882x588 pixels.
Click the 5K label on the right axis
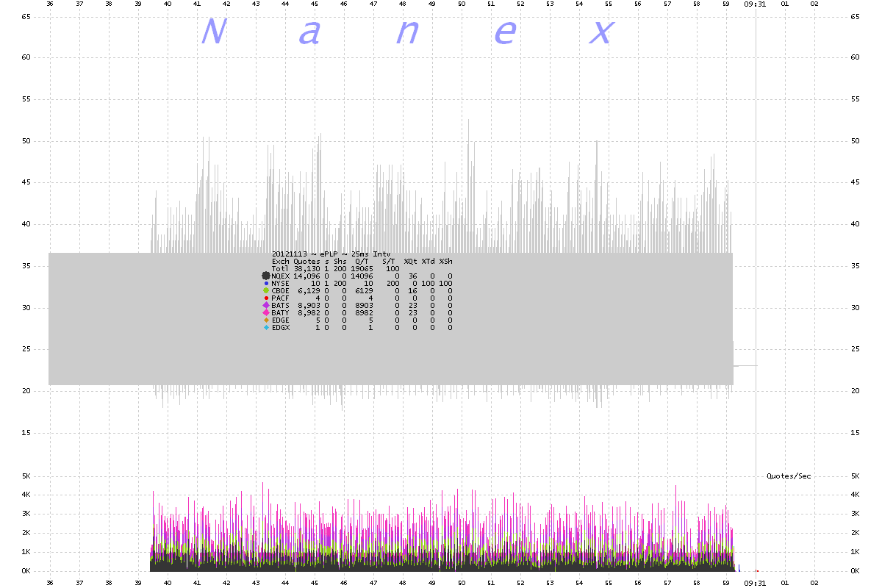[x=855, y=476]
